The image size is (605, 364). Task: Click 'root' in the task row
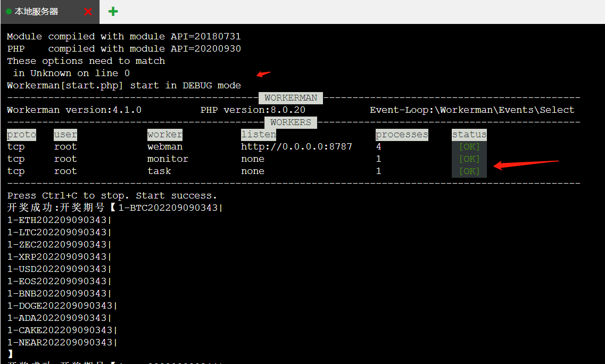tap(65, 171)
